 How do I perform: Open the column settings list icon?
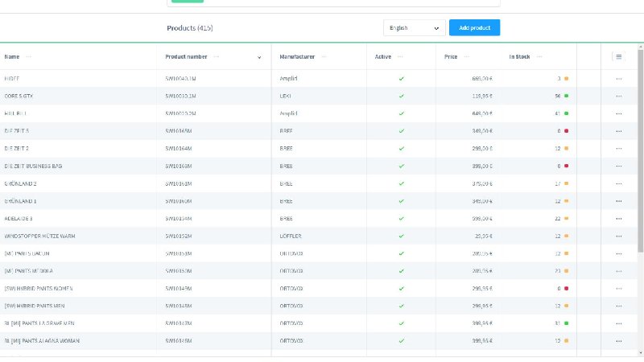[618, 56]
